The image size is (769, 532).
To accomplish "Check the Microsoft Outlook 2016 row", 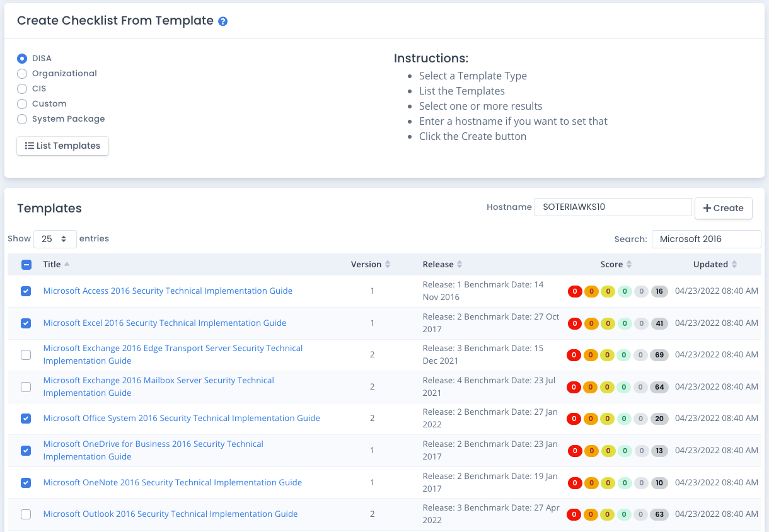I will tap(26, 514).
